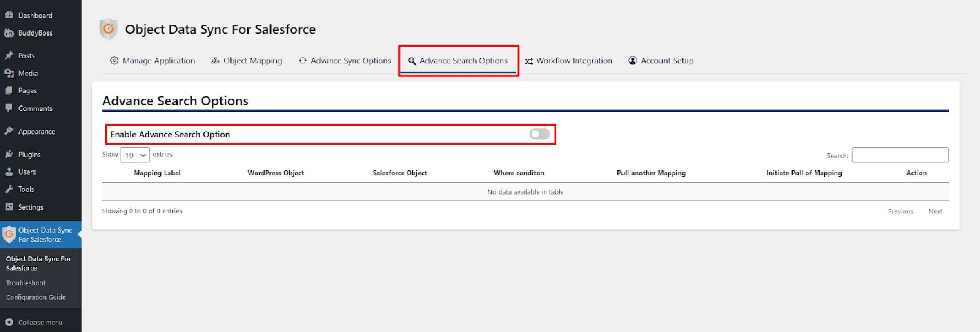Viewport: 980px width, 332px height.
Task: Click the Collapse menu label
Action: pyautogui.click(x=40, y=322)
